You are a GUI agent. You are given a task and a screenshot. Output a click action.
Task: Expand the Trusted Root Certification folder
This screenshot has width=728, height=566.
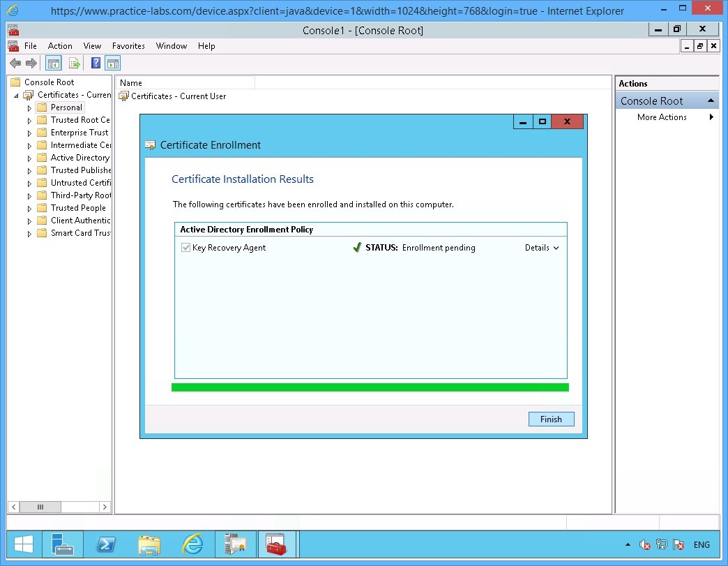[28, 119]
